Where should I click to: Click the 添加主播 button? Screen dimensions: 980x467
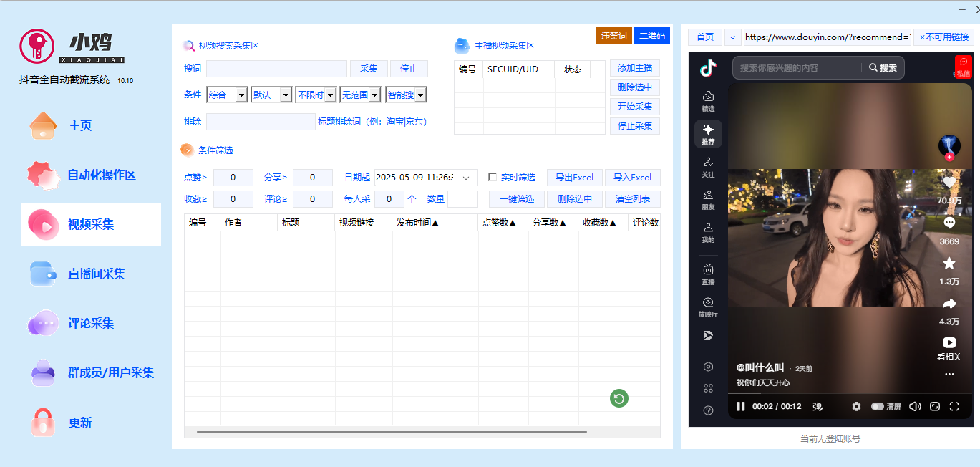click(634, 69)
